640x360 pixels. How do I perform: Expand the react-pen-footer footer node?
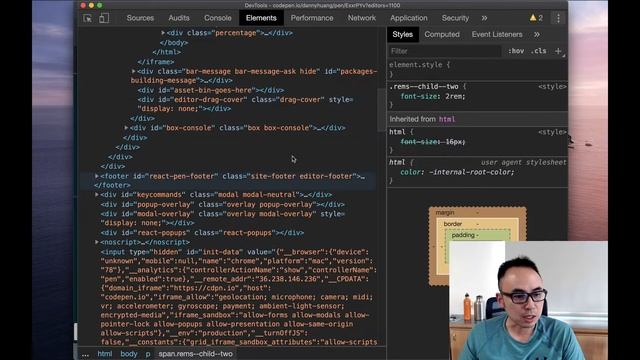tap(97, 176)
